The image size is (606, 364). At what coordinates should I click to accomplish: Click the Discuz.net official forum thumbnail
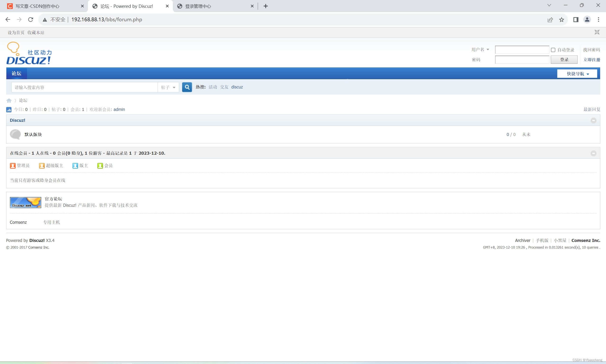click(25, 202)
